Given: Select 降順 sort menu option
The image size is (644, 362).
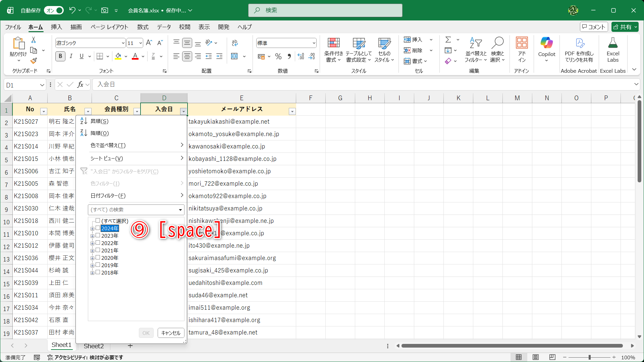Looking at the screenshot, I should (100, 133).
